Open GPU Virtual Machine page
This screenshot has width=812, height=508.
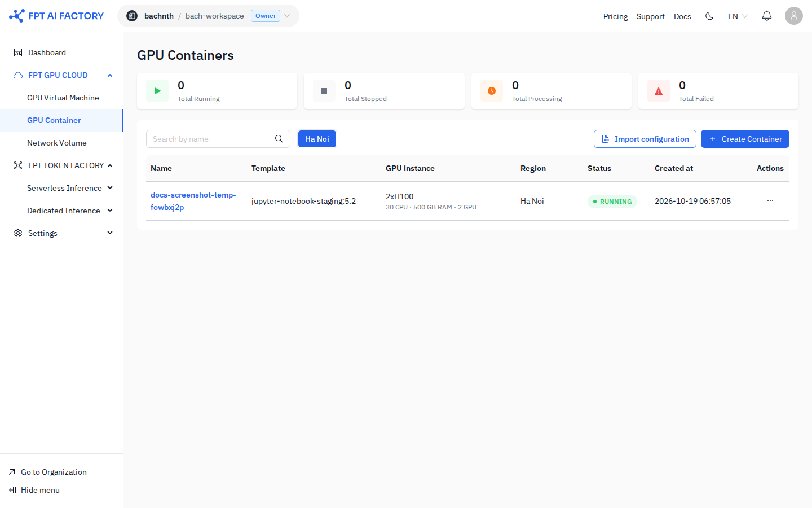click(x=63, y=98)
